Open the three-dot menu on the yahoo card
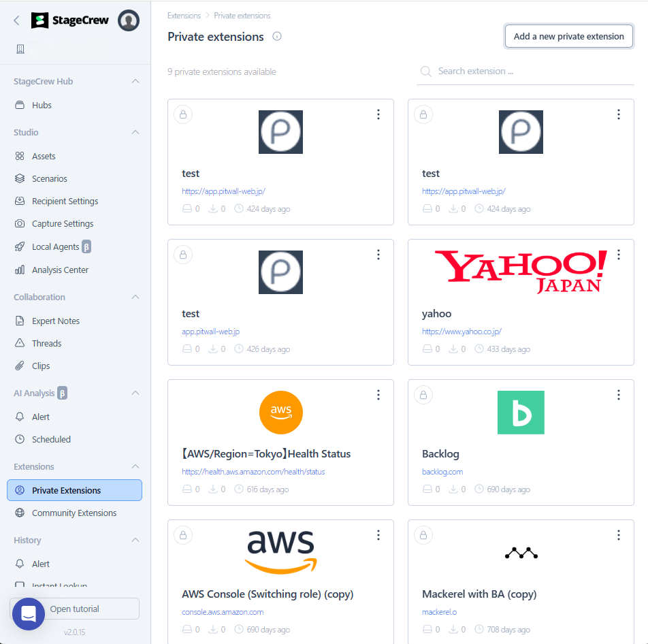 point(619,255)
